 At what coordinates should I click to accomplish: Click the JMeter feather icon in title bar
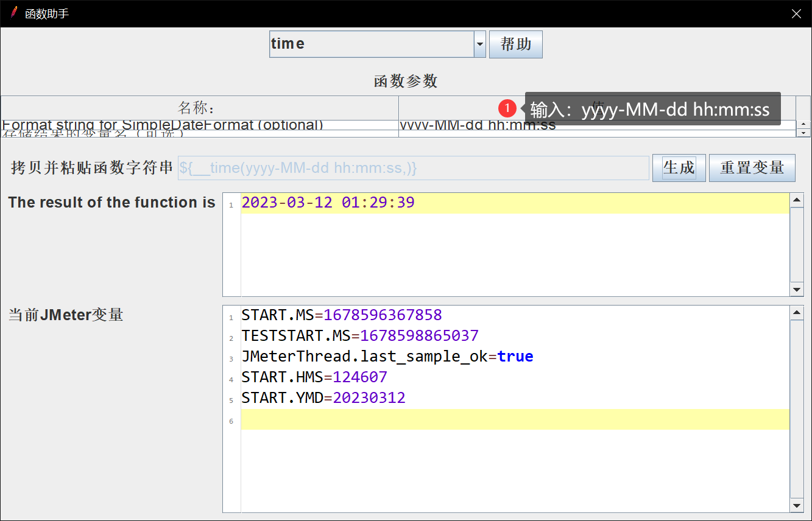coord(13,13)
